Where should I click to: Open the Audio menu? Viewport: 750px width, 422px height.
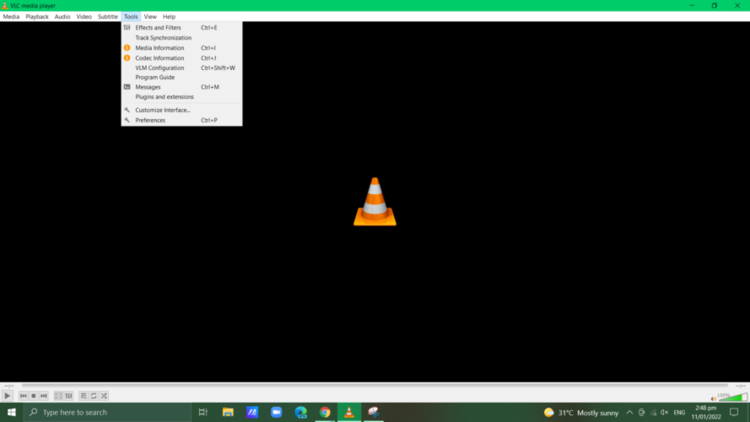coord(62,16)
